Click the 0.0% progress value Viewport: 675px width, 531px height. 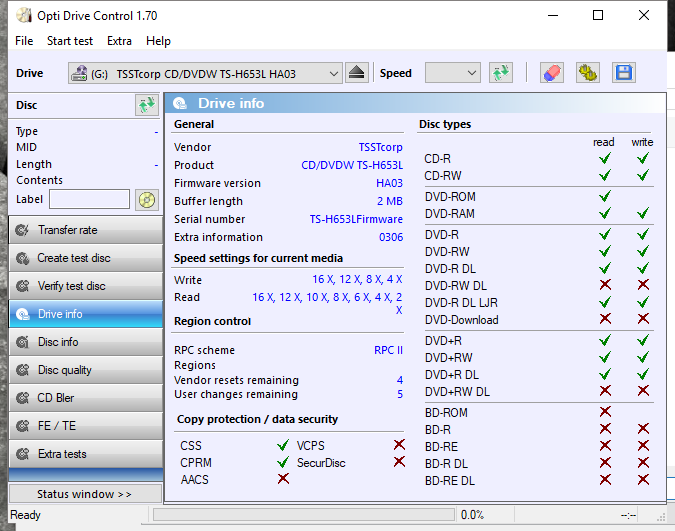[472, 515]
